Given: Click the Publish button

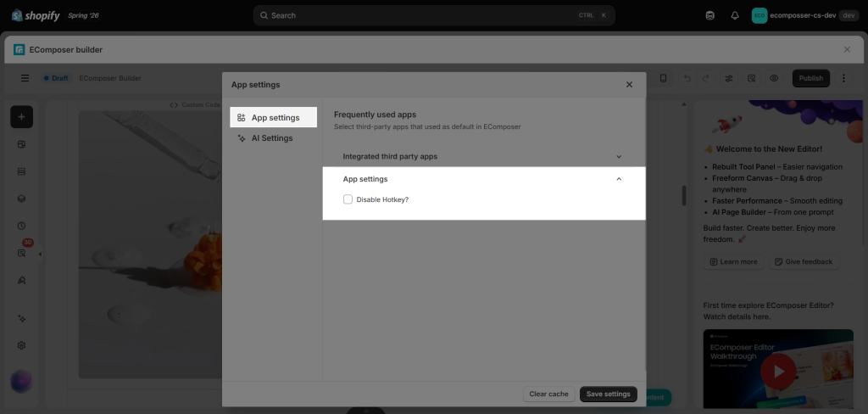Looking at the screenshot, I should [x=811, y=78].
